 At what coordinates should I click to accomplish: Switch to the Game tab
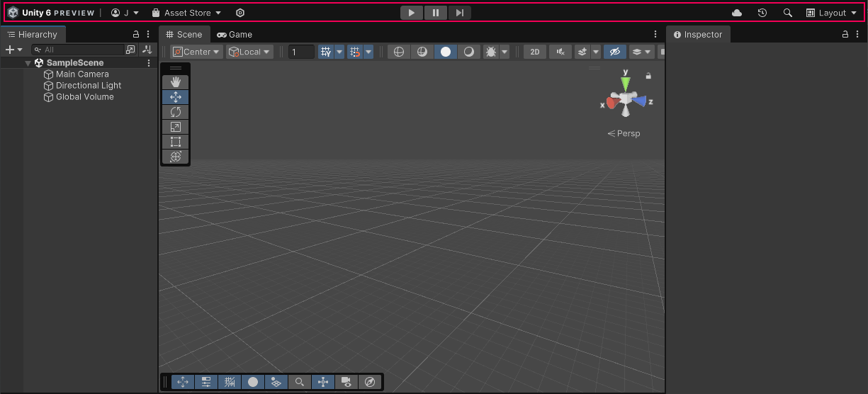click(x=235, y=34)
